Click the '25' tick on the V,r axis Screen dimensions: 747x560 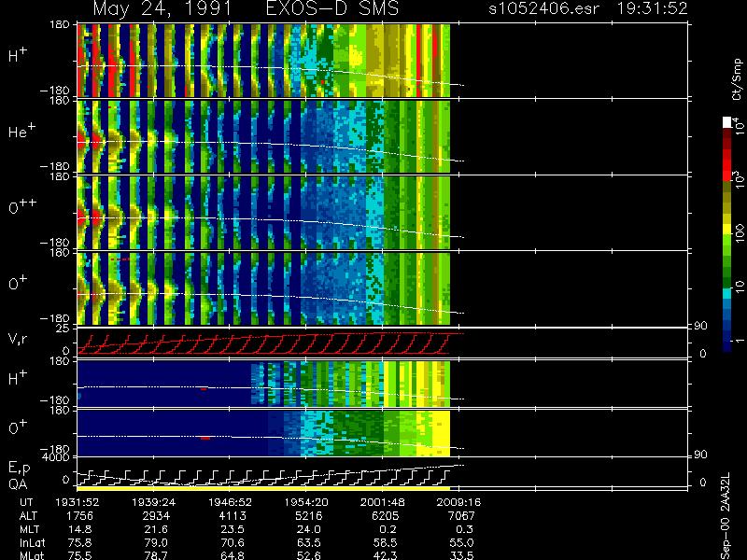tap(64, 329)
